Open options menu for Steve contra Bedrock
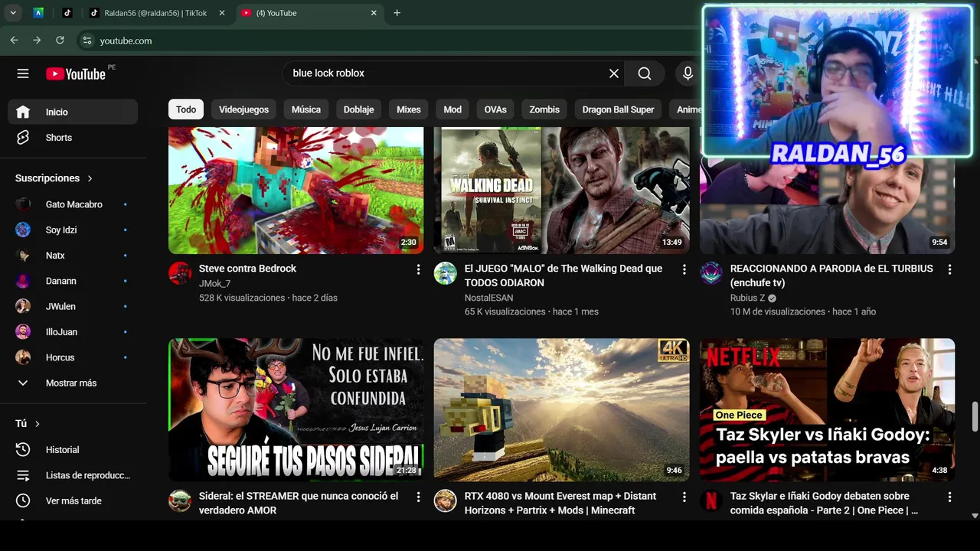 click(x=418, y=269)
